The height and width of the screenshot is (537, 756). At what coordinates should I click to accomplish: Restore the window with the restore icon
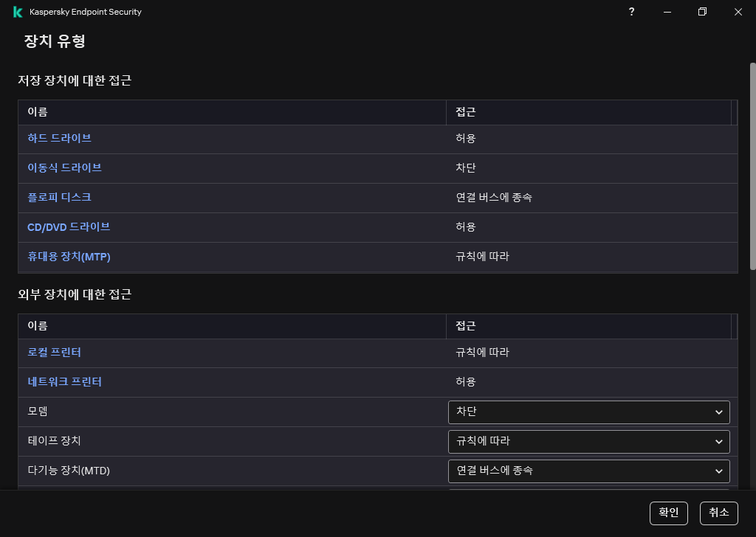(702, 12)
